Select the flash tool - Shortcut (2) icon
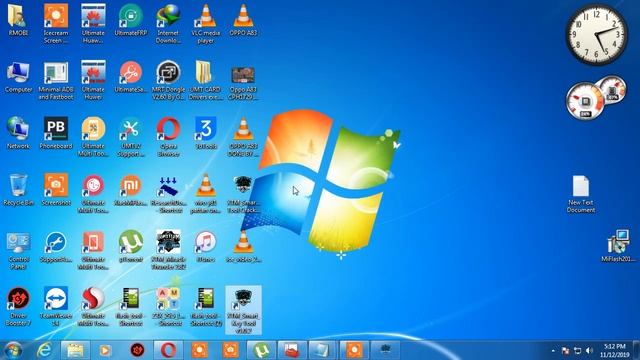The width and height of the screenshot is (640, 360). click(x=206, y=307)
